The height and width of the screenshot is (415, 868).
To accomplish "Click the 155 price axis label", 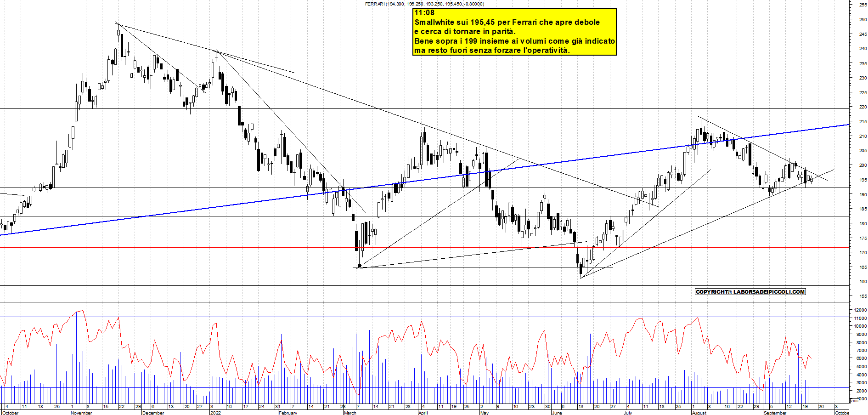I will pyautogui.click(x=863, y=296).
